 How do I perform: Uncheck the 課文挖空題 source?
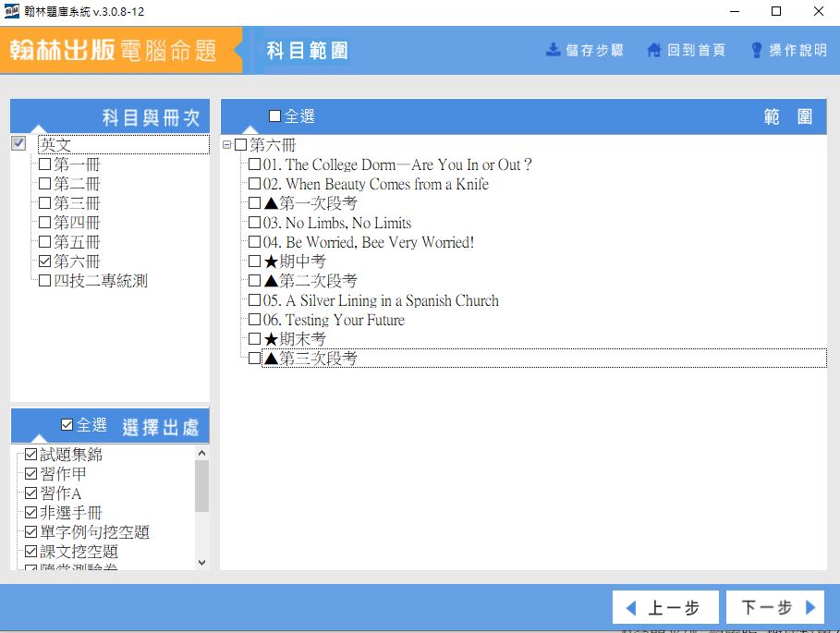click(31, 551)
